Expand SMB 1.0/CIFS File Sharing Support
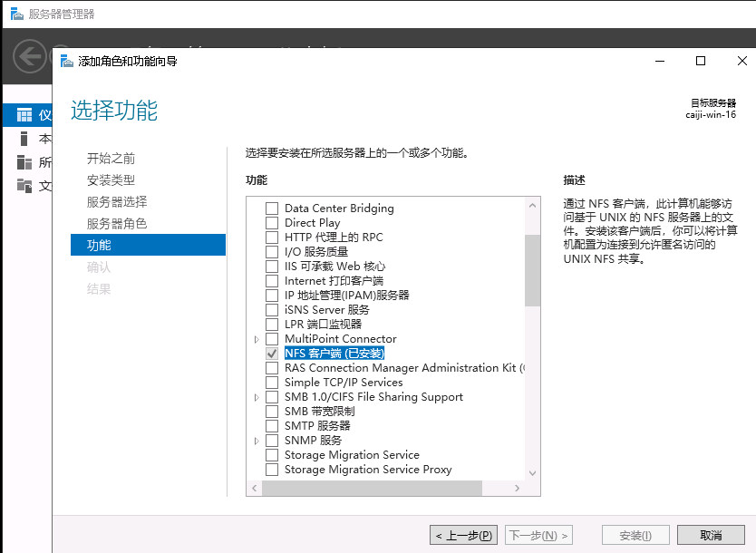Viewport: 756px width, 553px height. (257, 396)
